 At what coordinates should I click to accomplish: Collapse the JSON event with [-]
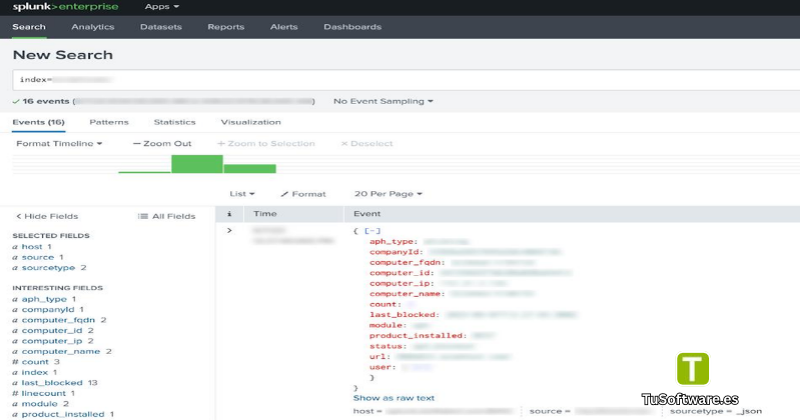tap(372, 231)
